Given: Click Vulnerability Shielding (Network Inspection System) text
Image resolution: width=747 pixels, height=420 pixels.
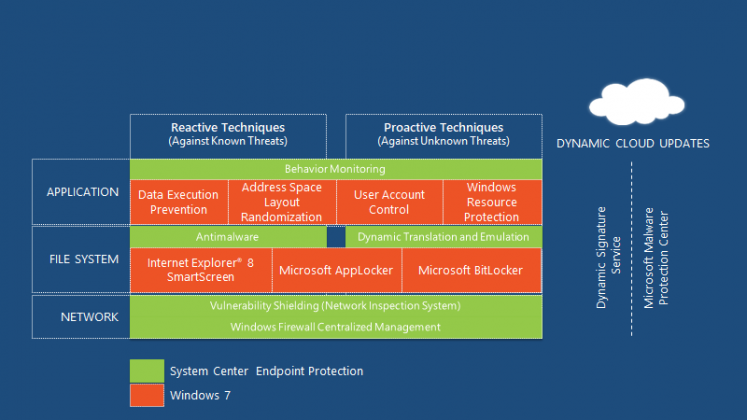Looking at the screenshot, I should click(x=335, y=306).
